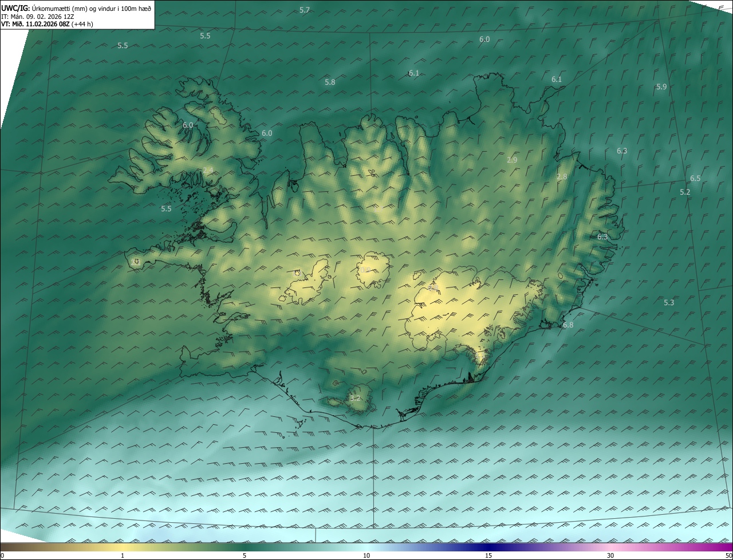The width and height of the screenshot is (733, 560).
Task: Click the '5' tick on the color scale
Action: tap(245, 555)
